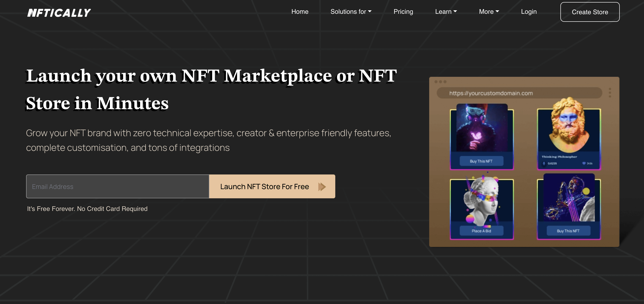Open the Pricing page

click(x=403, y=11)
